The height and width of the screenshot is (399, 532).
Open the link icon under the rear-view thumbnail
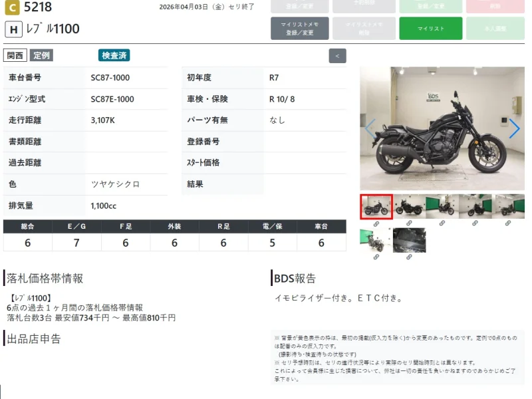[x=376, y=257]
